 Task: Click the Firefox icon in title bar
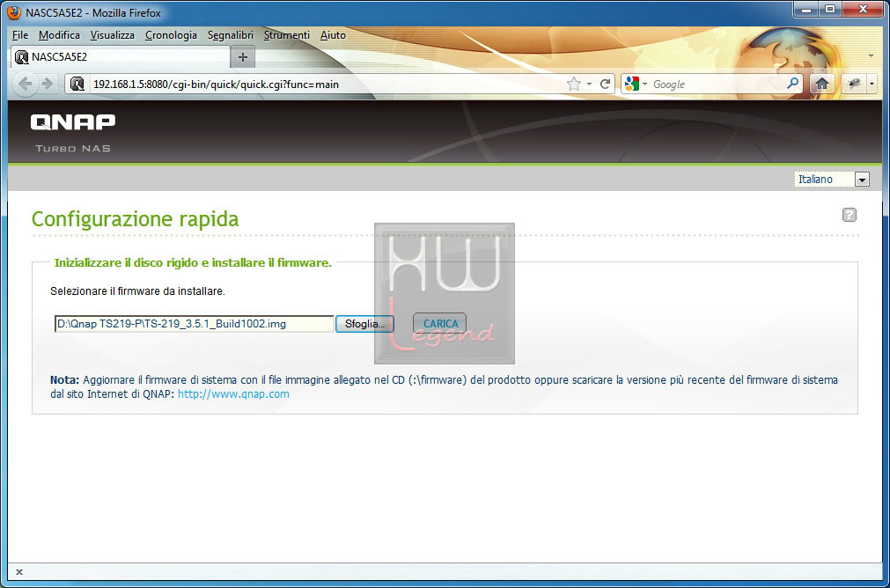coord(14,12)
